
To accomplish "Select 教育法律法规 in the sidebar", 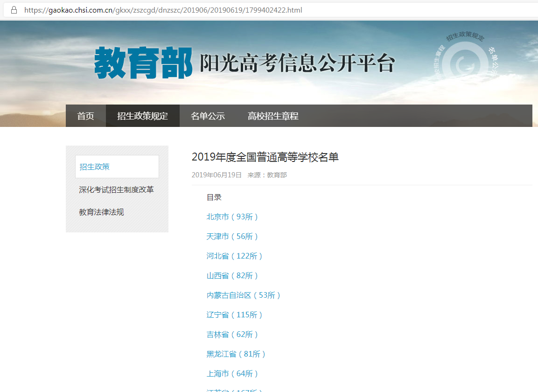I will click(102, 212).
